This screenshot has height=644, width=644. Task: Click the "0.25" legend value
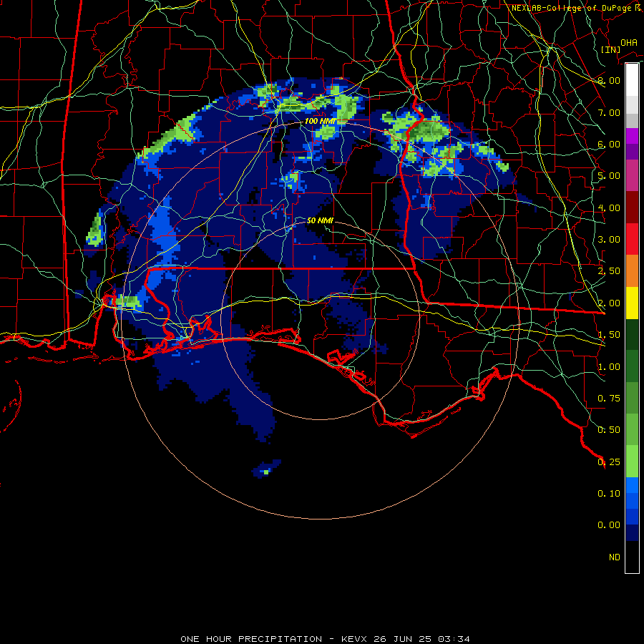[x=609, y=462]
